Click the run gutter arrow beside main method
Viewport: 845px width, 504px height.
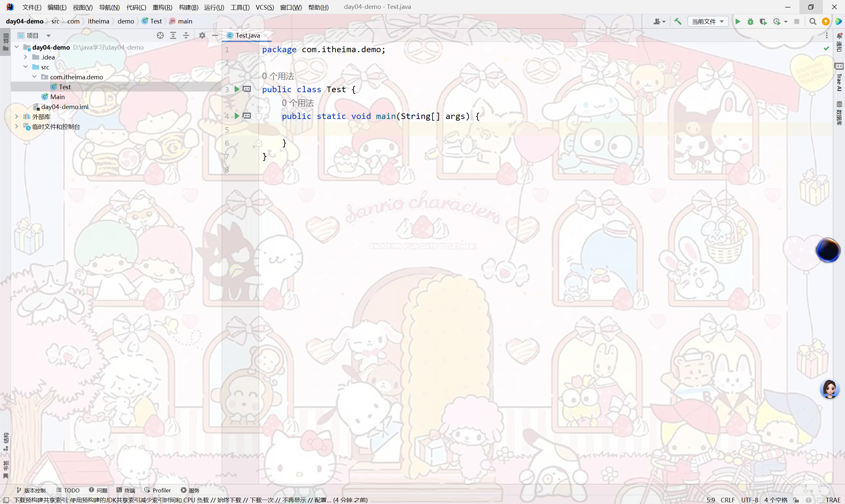237,116
